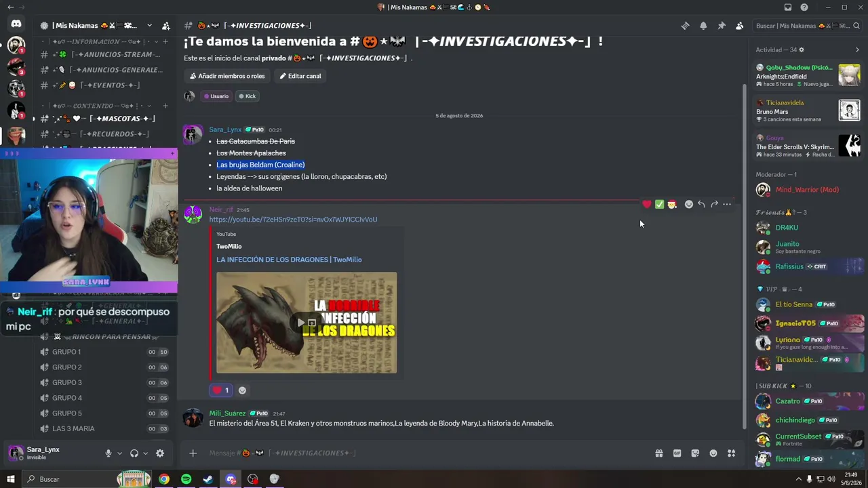
Task: Click the server search field
Action: (807, 26)
